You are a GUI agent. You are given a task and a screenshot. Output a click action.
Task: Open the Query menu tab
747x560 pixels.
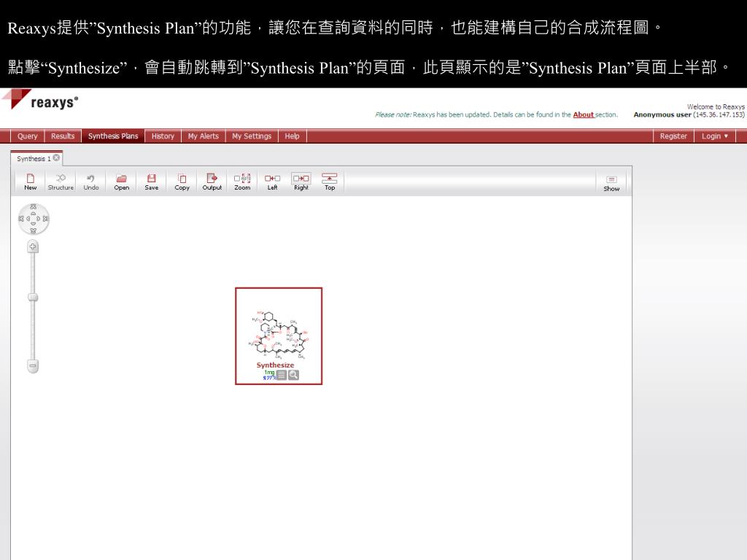[x=27, y=136]
